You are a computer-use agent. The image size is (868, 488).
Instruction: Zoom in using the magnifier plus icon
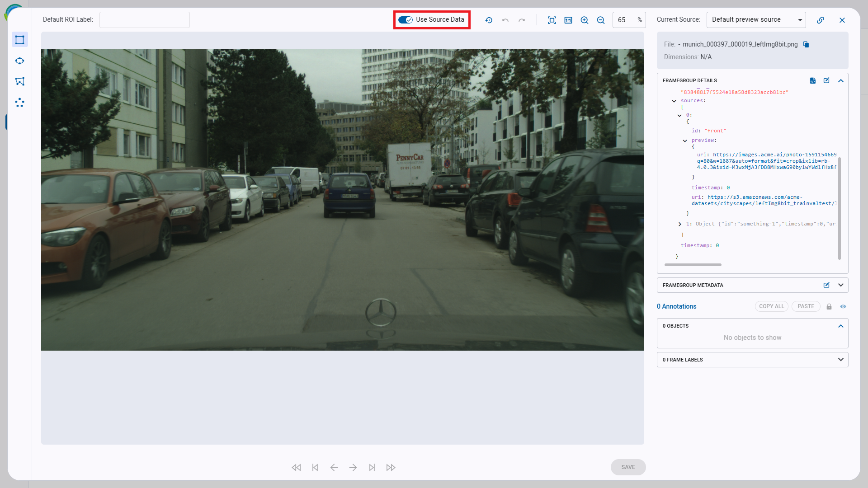(584, 20)
